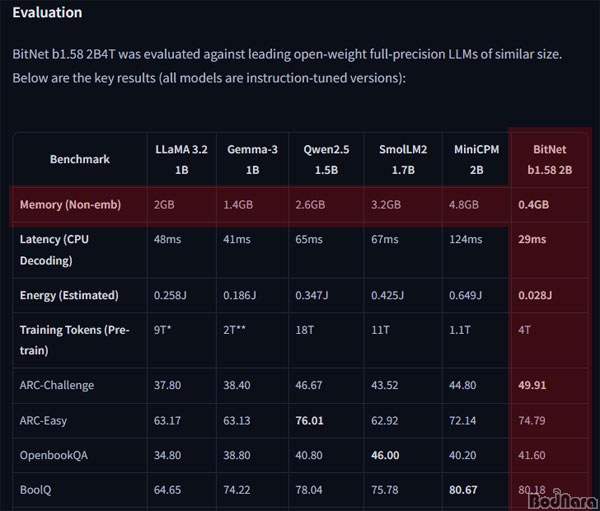This screenshot has width=600, height=511.
Task: Click the Qwen2.5 1.5B column header
Action: 326,160
